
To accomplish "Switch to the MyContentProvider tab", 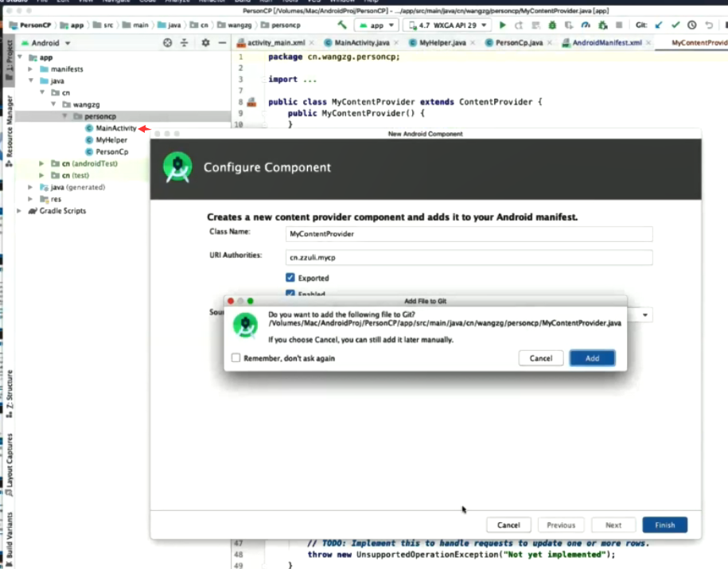I will click(x=699, y=43).
